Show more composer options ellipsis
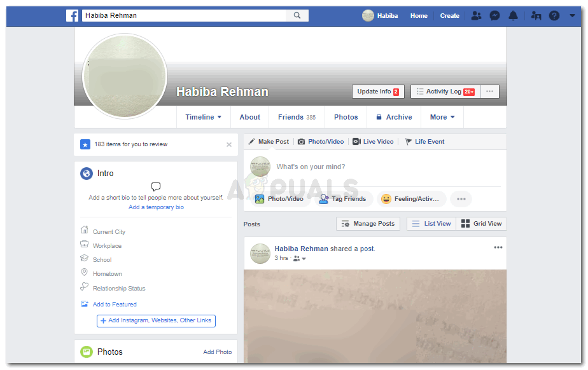 click(461, 199)
